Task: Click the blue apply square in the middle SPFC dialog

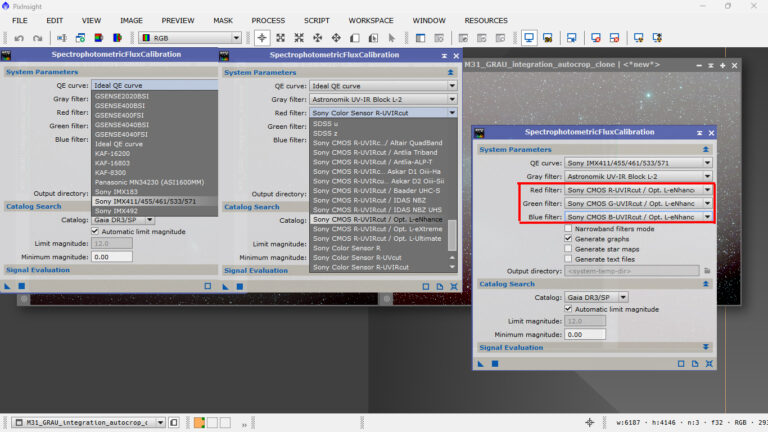Action: [240, 287]
